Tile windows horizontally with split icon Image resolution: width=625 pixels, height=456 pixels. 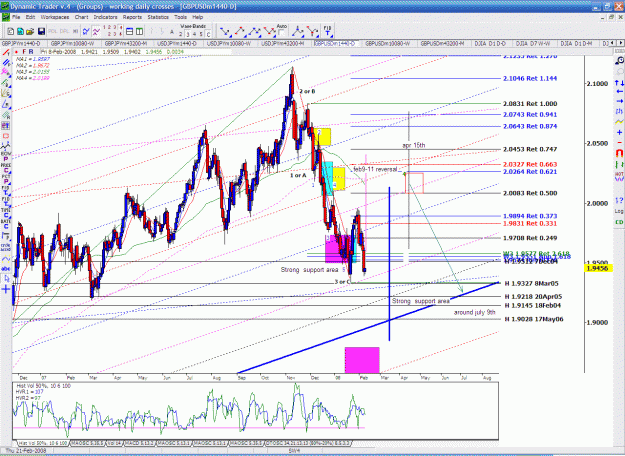point(130,31)
